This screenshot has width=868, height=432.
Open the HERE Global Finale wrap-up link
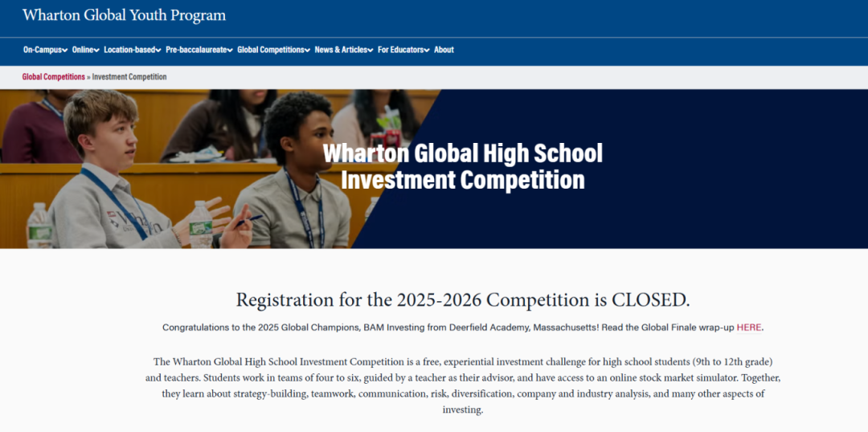click(748, 328)
